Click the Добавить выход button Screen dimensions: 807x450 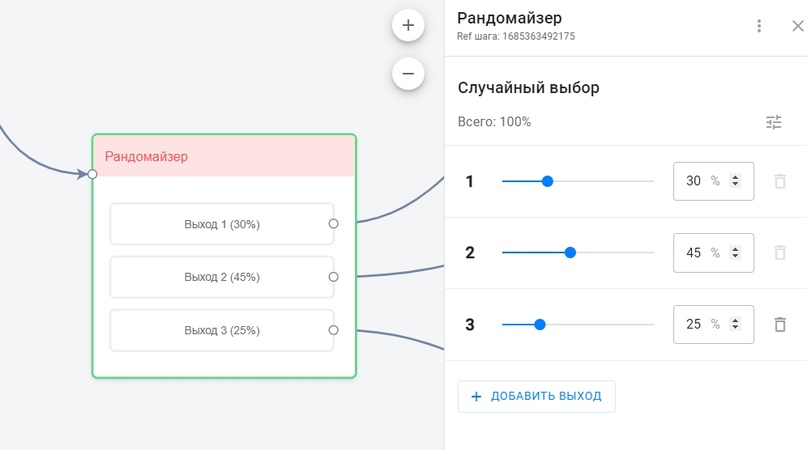pyautogui.click(x=536, y=396)
